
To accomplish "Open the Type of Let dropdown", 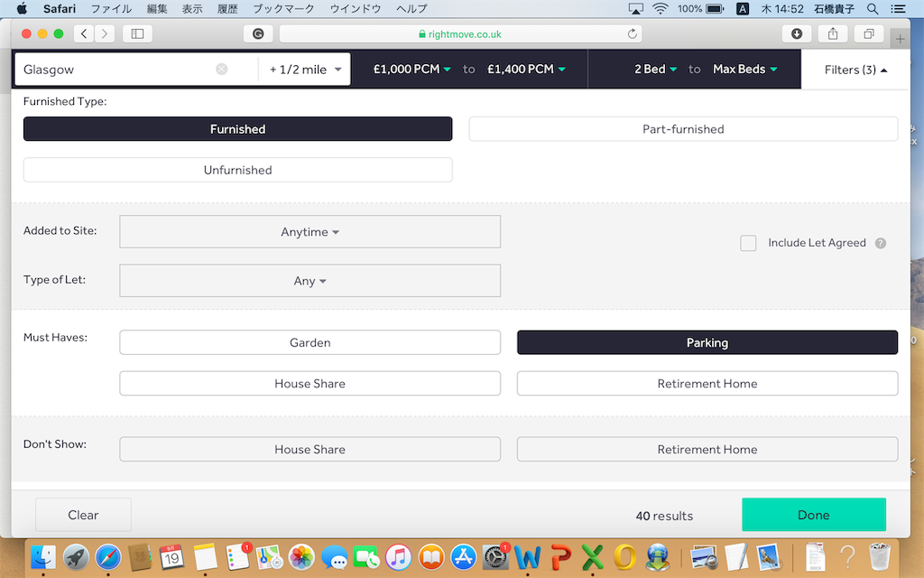I will tap(310, 281).
